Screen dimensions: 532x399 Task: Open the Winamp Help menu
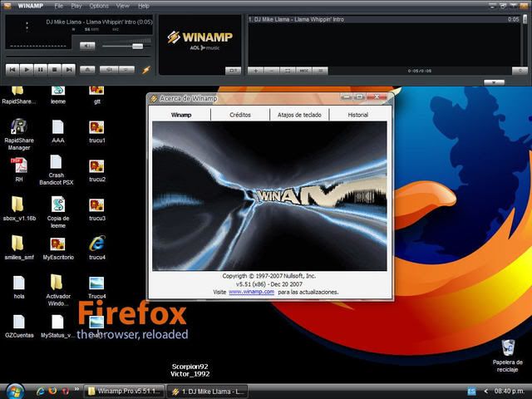[144, 6]
